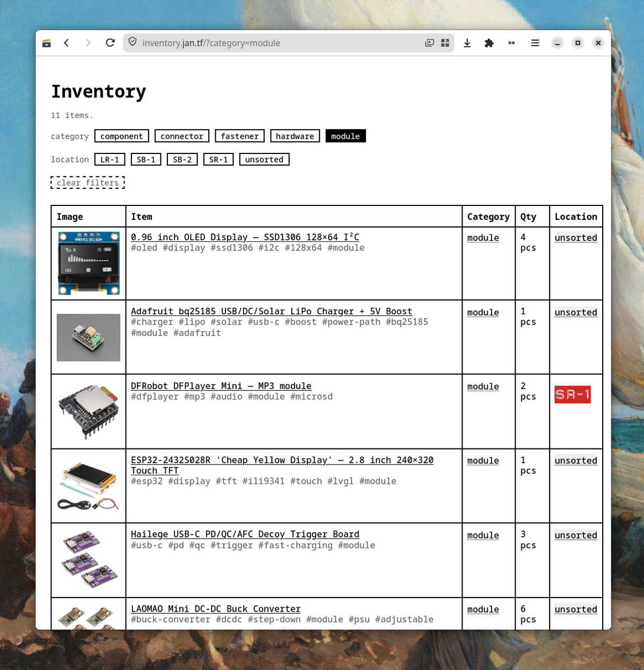Open the LAOMAO Mini DC-DC Buck Converter item
The image size is (644, 670).
[x=216, y=609]
